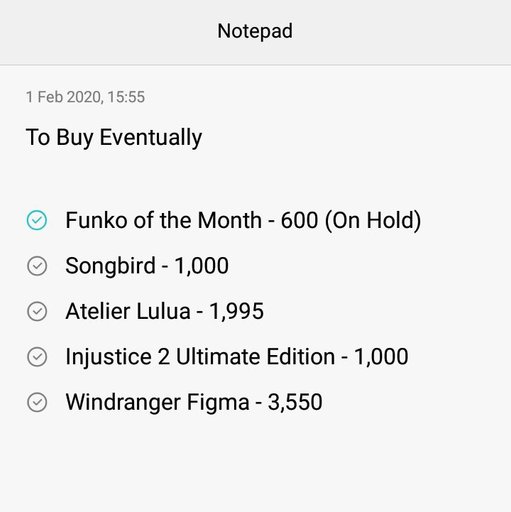Click the Windranger Figma - 3,550 text
This screenshot has width=511, height=512.
coord(194,402)
